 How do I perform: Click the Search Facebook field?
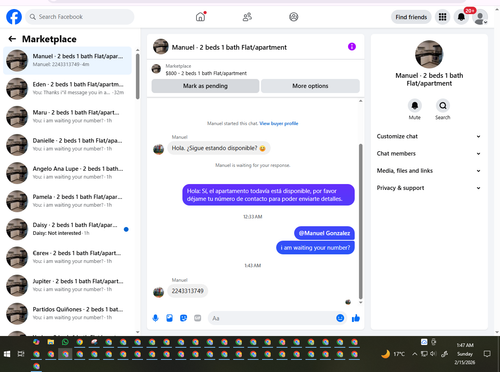80,17
